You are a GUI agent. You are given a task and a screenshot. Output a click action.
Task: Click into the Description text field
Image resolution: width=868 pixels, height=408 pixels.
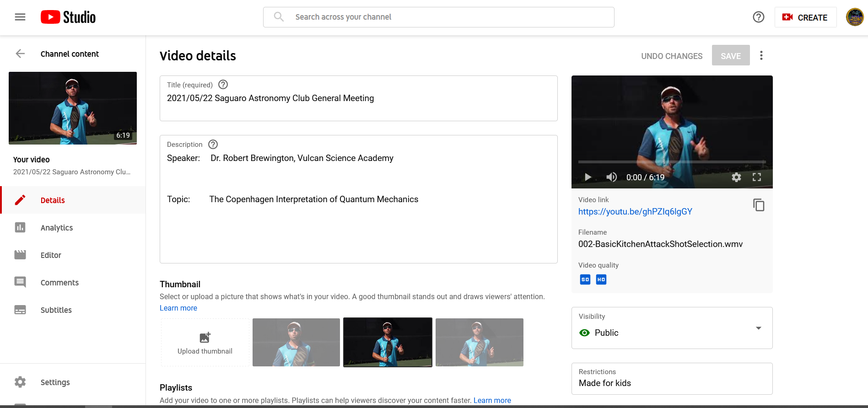pyautogui.click(x=359, y=199)
